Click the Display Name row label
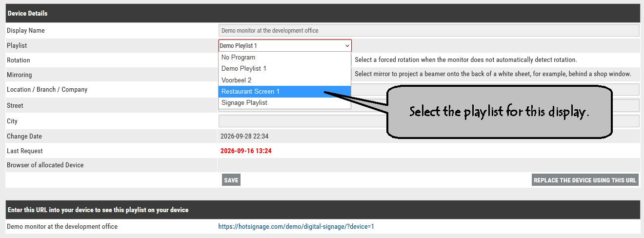The image size is (644, 238). click(x=26, y=31)
